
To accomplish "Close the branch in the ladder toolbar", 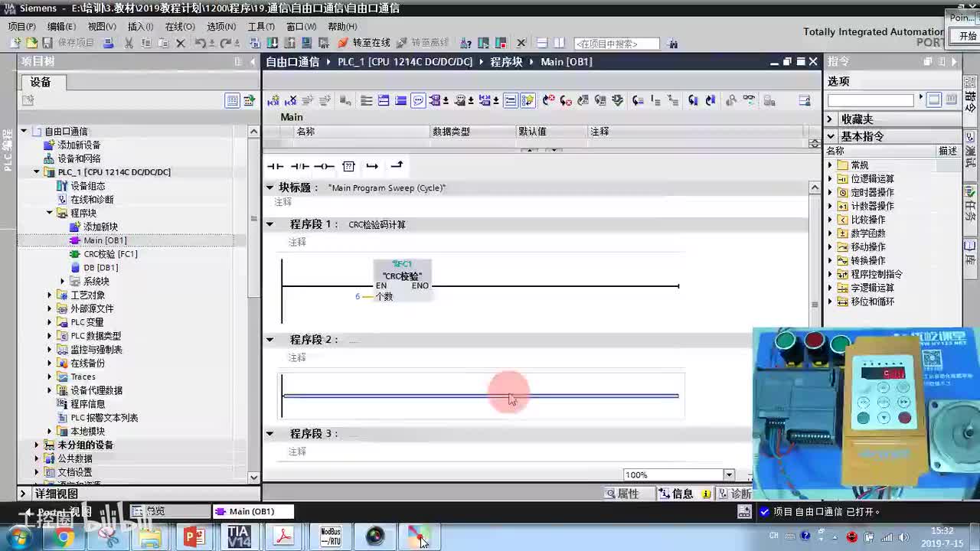I will (397, 166).
